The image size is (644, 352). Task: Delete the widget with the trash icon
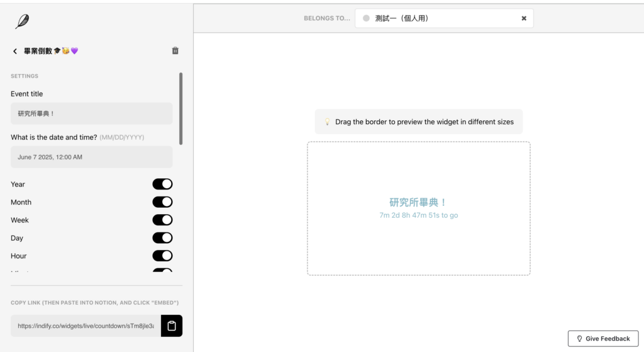pos(175,51)
